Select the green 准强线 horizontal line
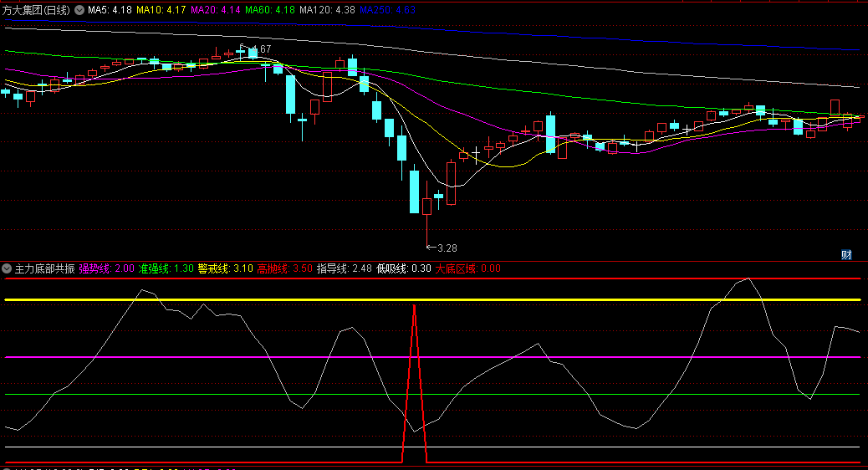The height and width of the screenshot is (470, 868). [433, 395]
